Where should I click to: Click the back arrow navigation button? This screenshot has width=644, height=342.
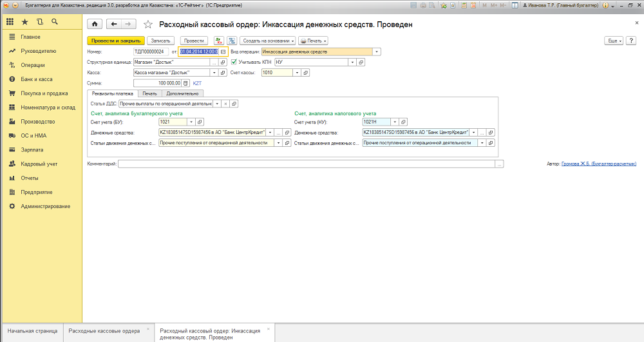click(x=114, y=24)
